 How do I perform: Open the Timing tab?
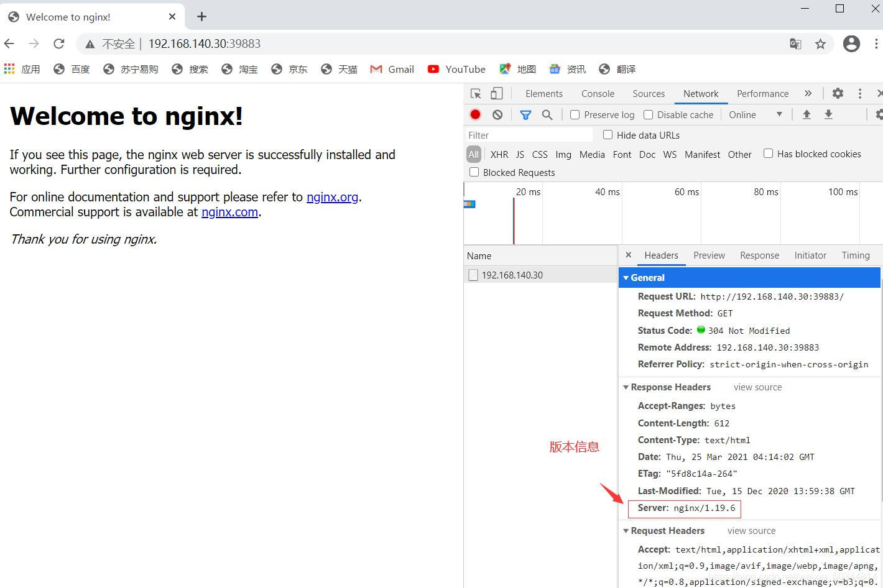pos(856,255)
